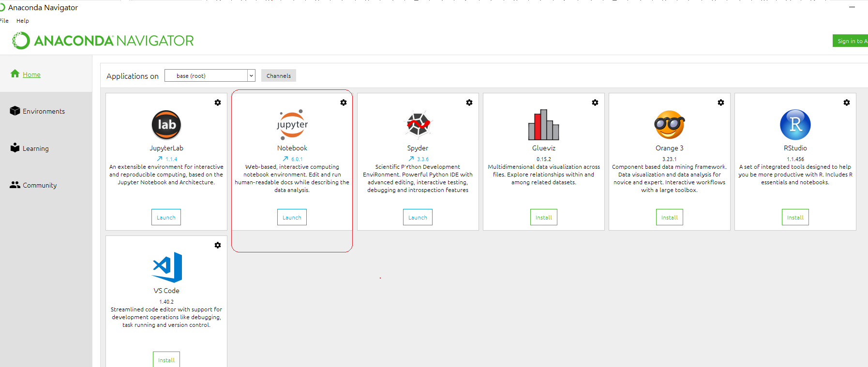
Task: Click Notebook 6.0.1 update arrow icon
Action: (x=285, y=159)
